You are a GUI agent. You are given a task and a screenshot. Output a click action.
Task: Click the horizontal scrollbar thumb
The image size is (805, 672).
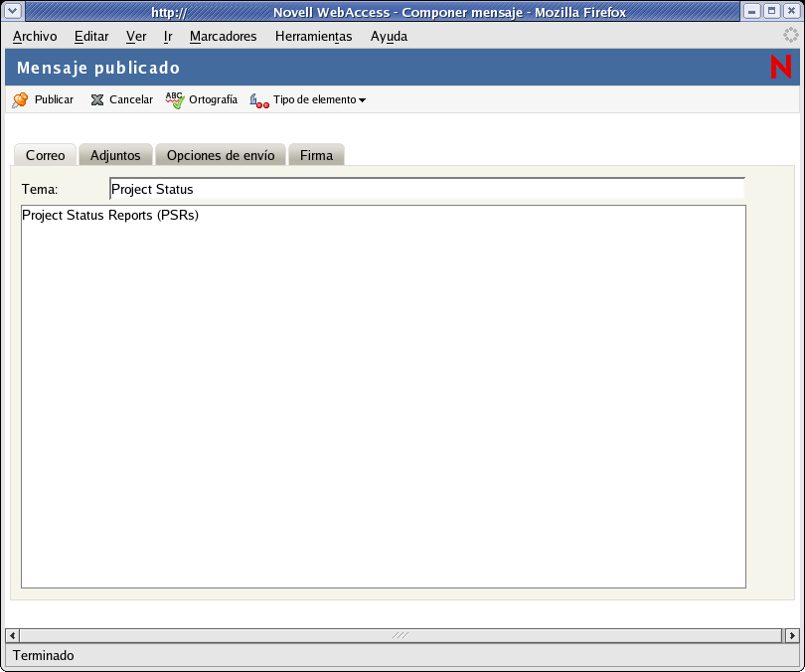click(x=401, y=635)
